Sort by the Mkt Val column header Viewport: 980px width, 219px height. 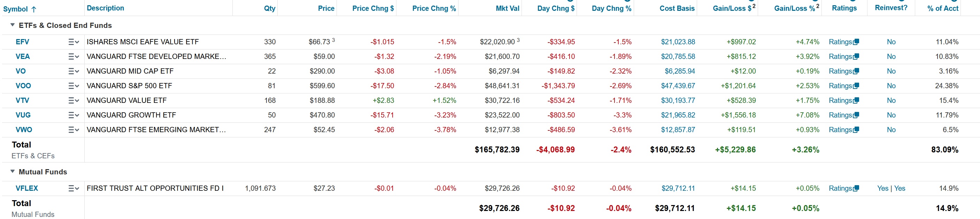[507, 8]
